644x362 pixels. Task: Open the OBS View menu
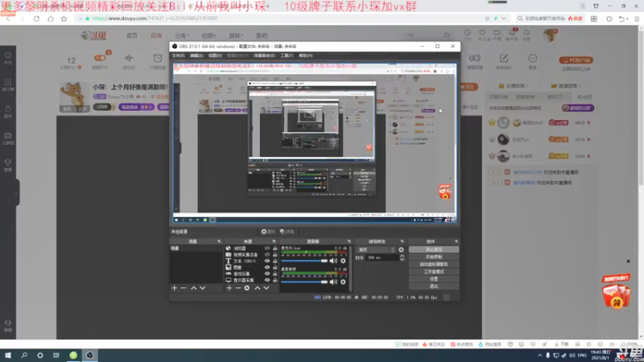point(215,56)
